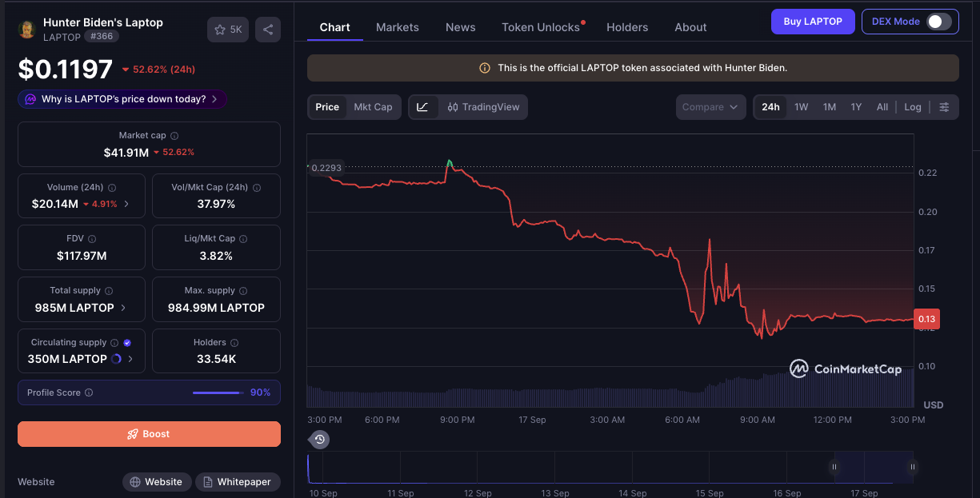Click the info icon next to Market cap
980x498 pixels.
pos(174,136)
